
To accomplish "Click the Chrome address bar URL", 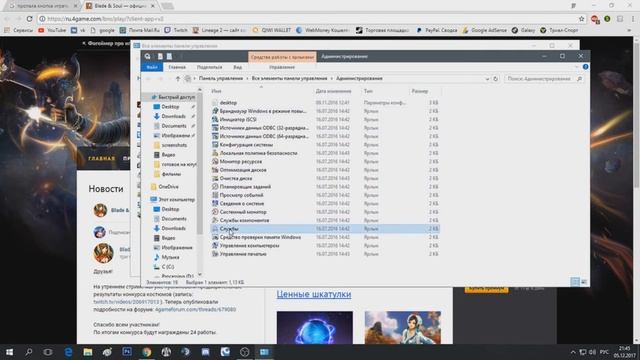I will click(x=105, y=19).
